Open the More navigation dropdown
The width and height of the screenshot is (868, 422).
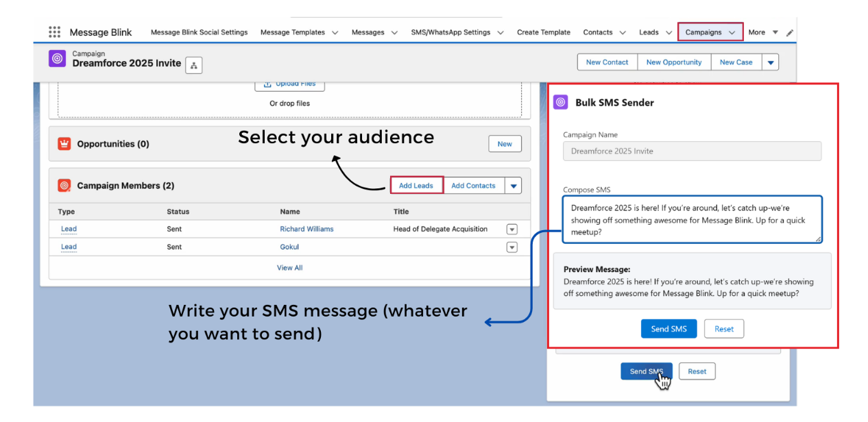(x=761, y=32)
